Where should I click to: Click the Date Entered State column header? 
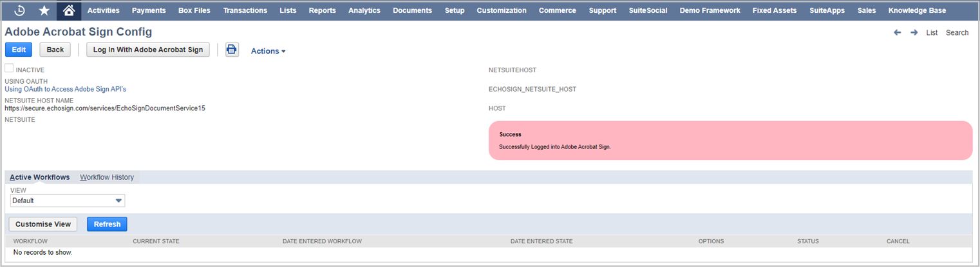click(542, 241)
